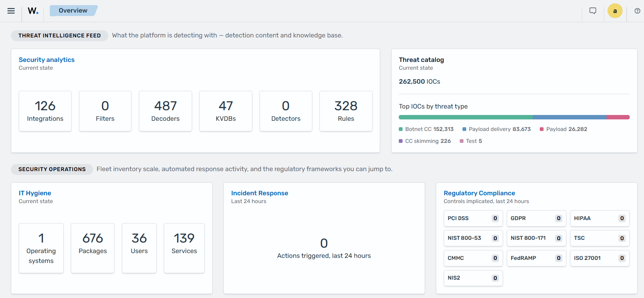Open the NIS2 compliance framework
The height and width of the screenshot is (298, 644).
pyautogui.click(x=473, y=278)
